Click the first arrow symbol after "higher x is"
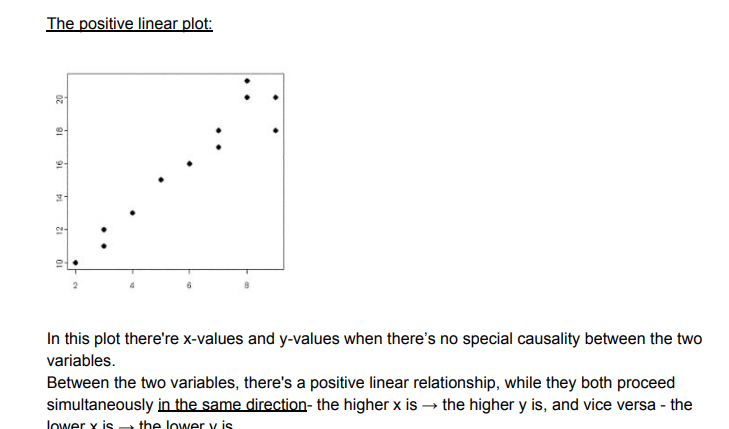This screenshot has width=729, height=429. point(429,405)
